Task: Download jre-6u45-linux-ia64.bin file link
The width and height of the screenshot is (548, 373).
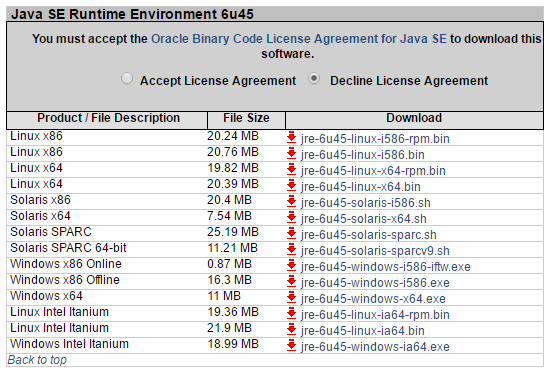Action: pyautogui.click(x=363, y=331)
